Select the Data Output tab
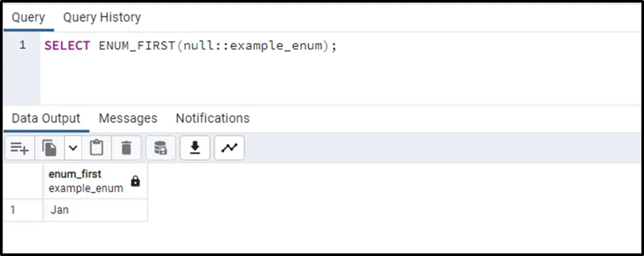The width and height of the screenshot is (644, 256). [46, 118]
